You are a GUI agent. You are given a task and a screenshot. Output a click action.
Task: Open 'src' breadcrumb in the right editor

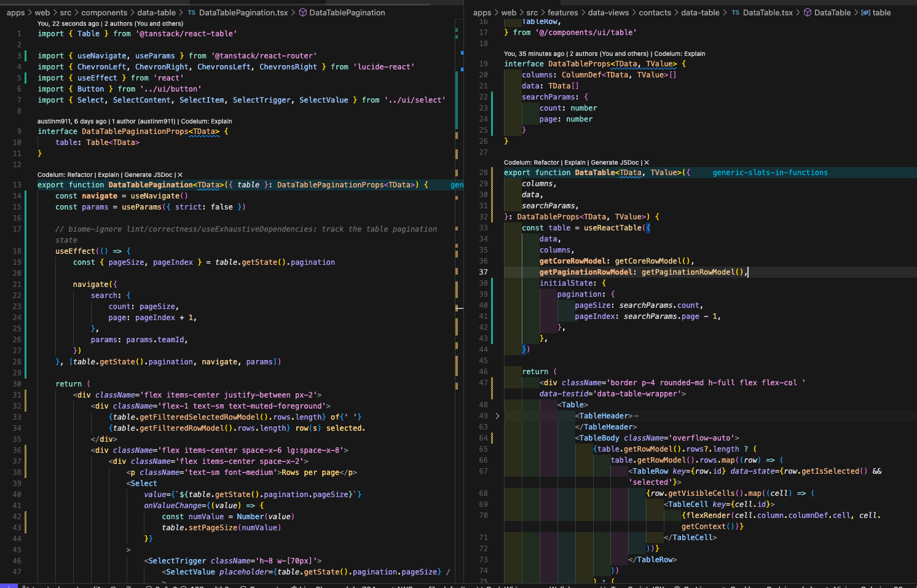click(532, 12)
